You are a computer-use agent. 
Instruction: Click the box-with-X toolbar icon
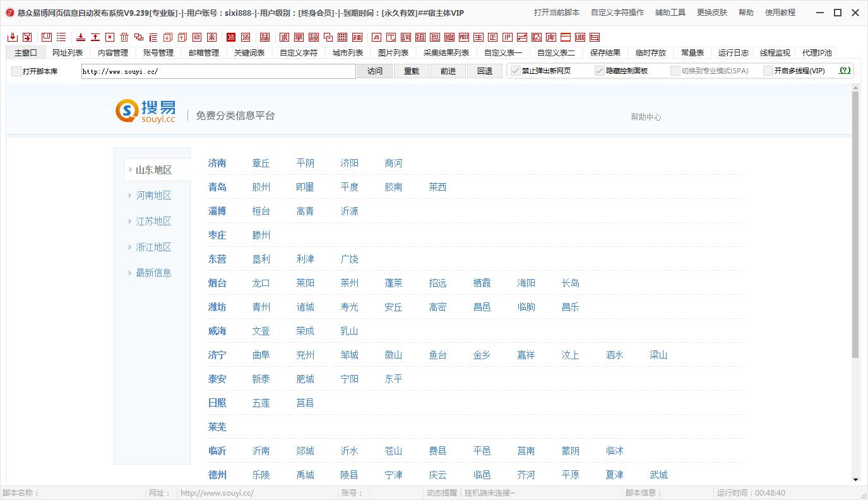coord(110,37)
